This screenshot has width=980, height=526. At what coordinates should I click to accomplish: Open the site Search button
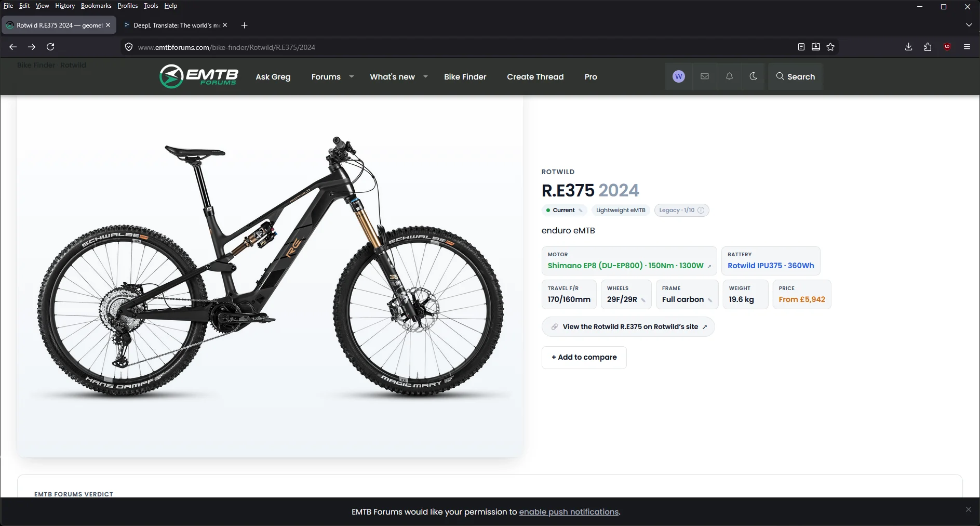coord(796,76)
